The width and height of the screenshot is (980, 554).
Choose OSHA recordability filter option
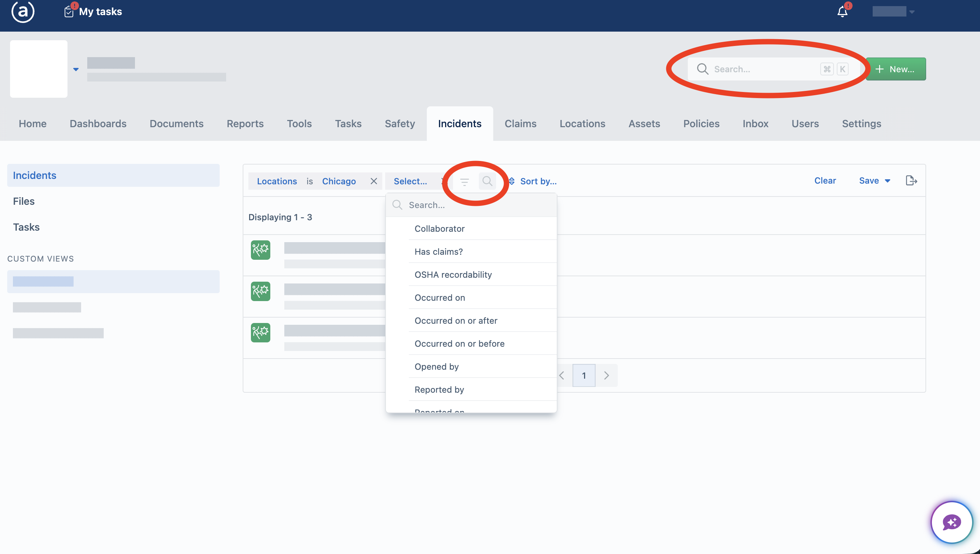471,274
